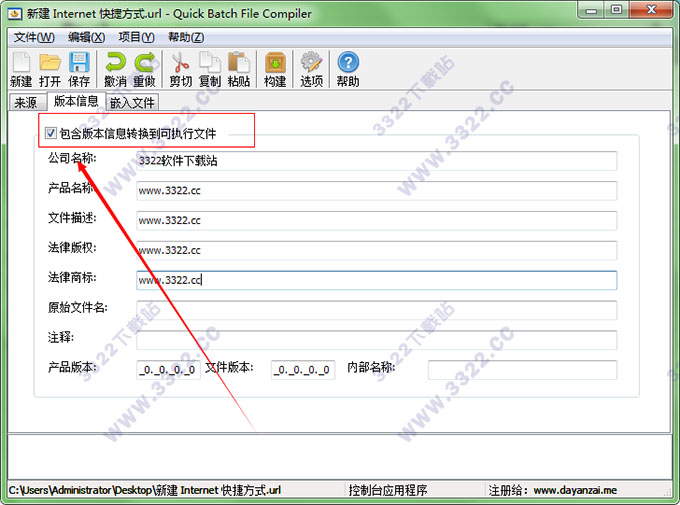Click the 公司名称: label
Screen dimensions: 680x505
(72, 158)
